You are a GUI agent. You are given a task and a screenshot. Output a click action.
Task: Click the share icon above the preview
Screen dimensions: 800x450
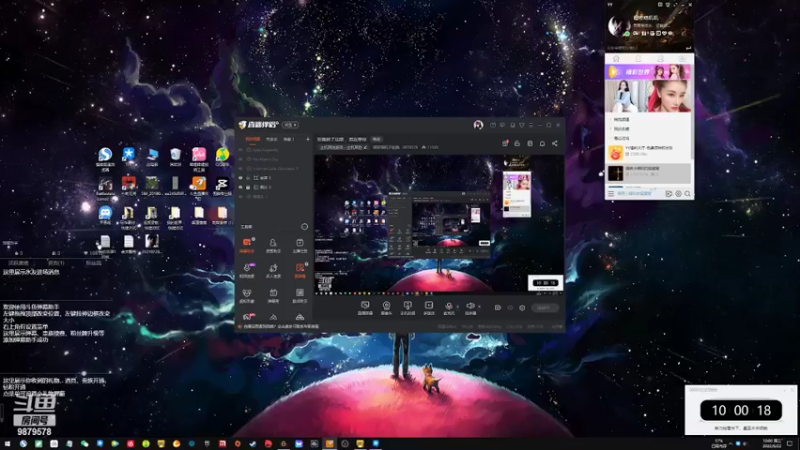coord(555,143)
